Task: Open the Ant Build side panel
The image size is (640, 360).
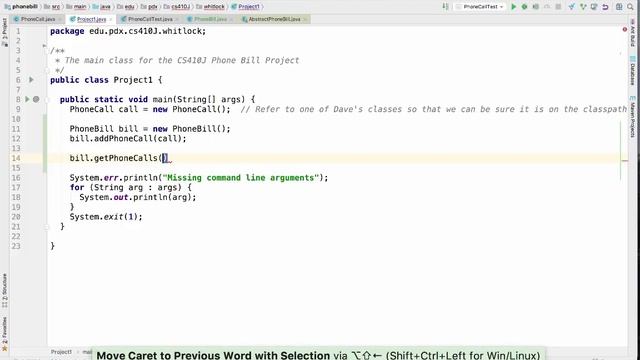Action: [x=632, y=34]
